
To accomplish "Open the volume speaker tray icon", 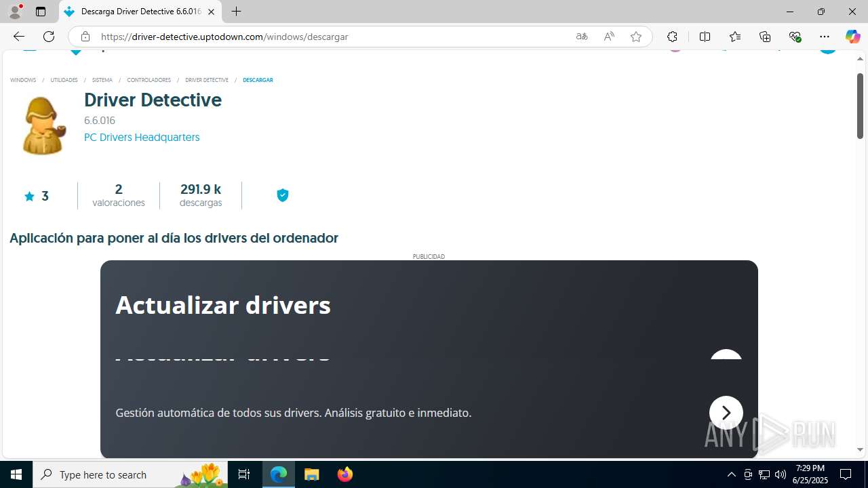I will (x=780, y=474).
